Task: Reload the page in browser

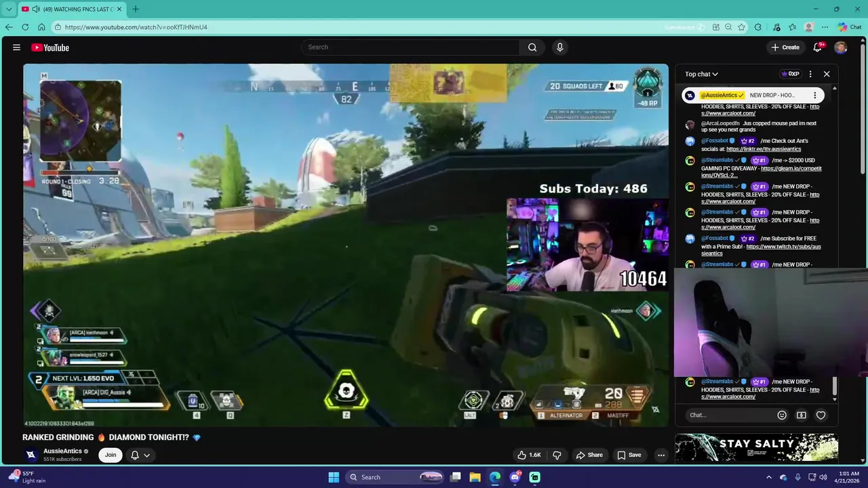Action: pyautogui.click(x=25, y=27)
